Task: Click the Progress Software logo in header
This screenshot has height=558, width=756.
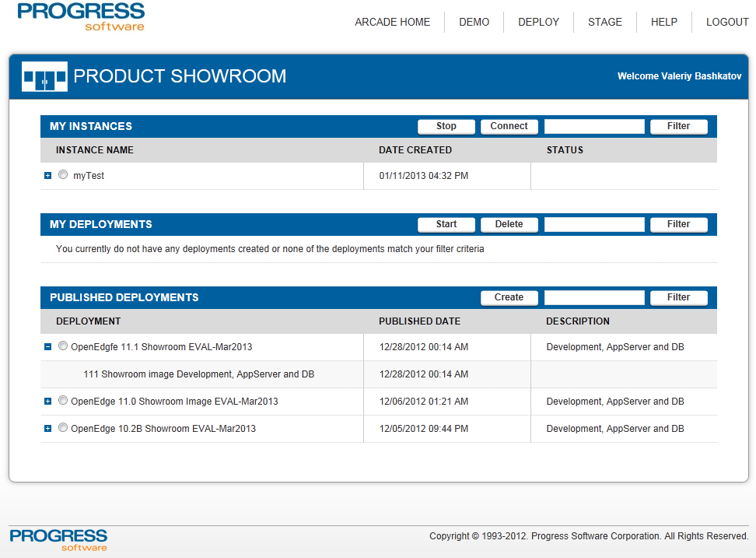Action: pos(81,17)
